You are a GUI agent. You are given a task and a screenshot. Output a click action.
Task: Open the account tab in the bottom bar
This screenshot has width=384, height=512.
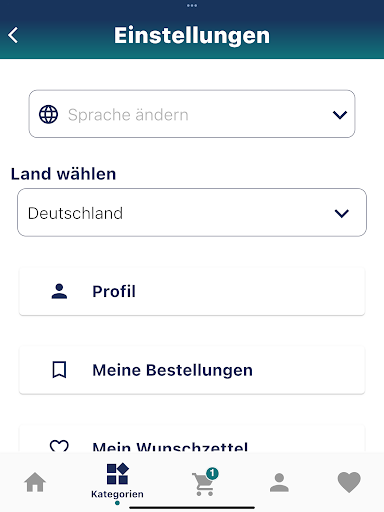pyautogui.click(x=279, y=482)
